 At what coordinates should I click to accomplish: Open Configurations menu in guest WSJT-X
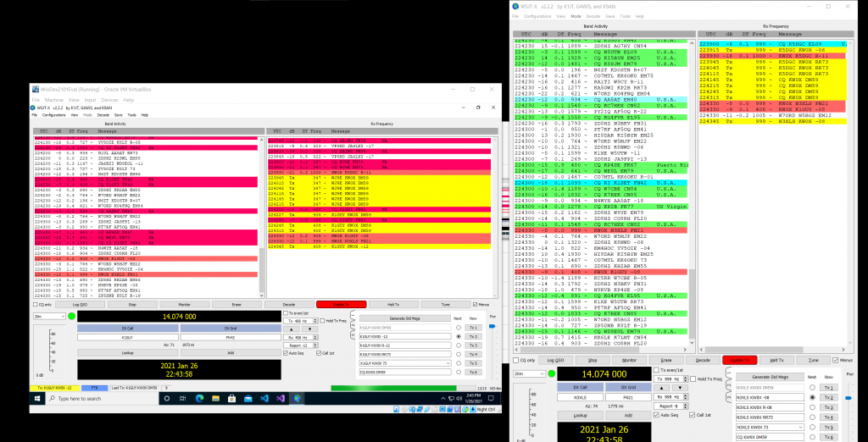pos(54,114)
